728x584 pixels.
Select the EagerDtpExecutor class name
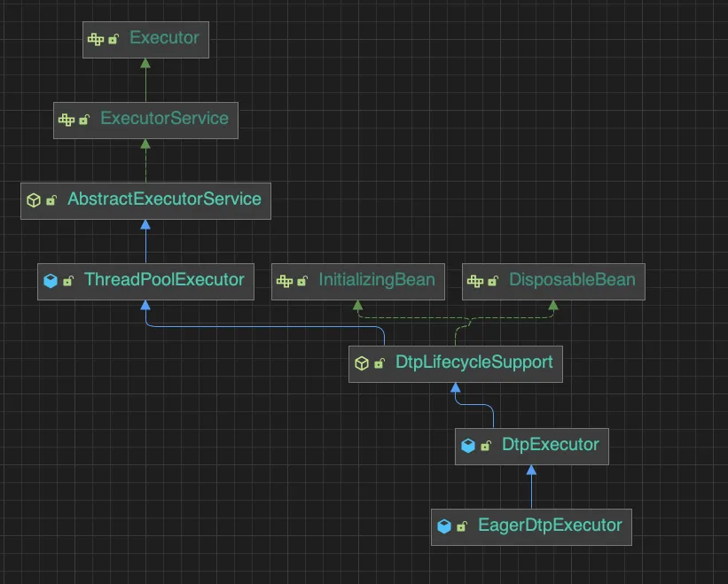(x=550, y=526)
